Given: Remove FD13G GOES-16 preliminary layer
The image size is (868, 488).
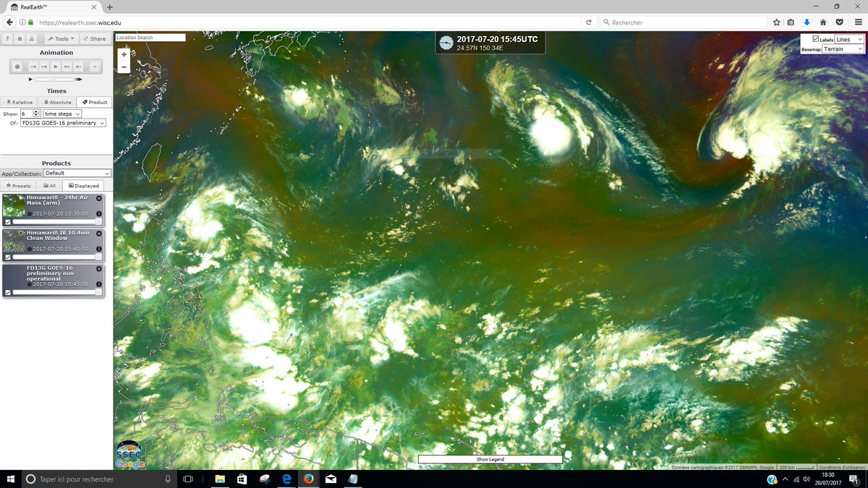Looking at the screenshot, I should point(99,268).
